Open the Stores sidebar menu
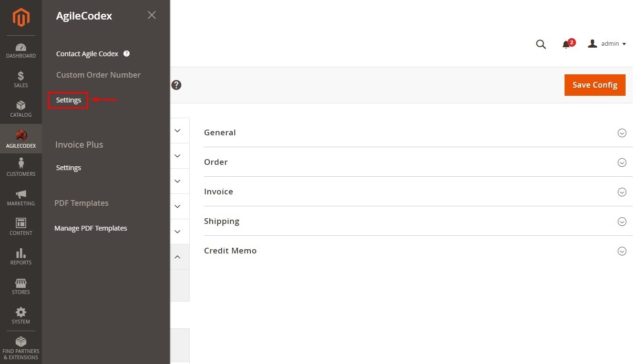Screen dimensions: 638x364 coord(21,287)
